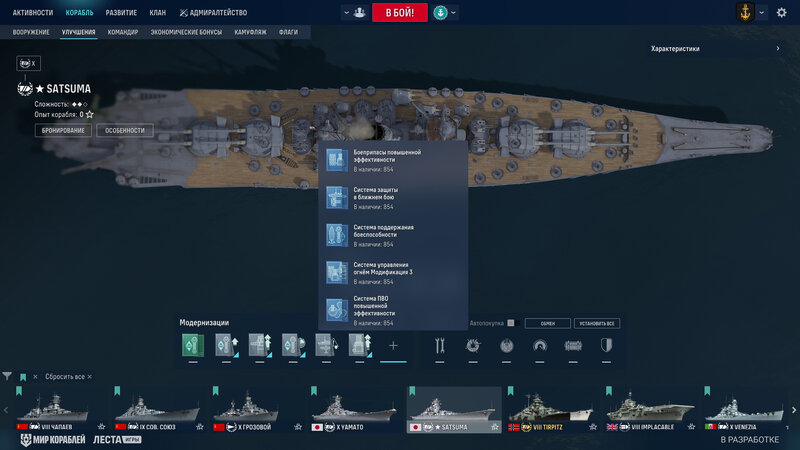The image size is (800, 450).
Task: Expand the Характеристики panel arrow
Action: [x=778, y=48]
